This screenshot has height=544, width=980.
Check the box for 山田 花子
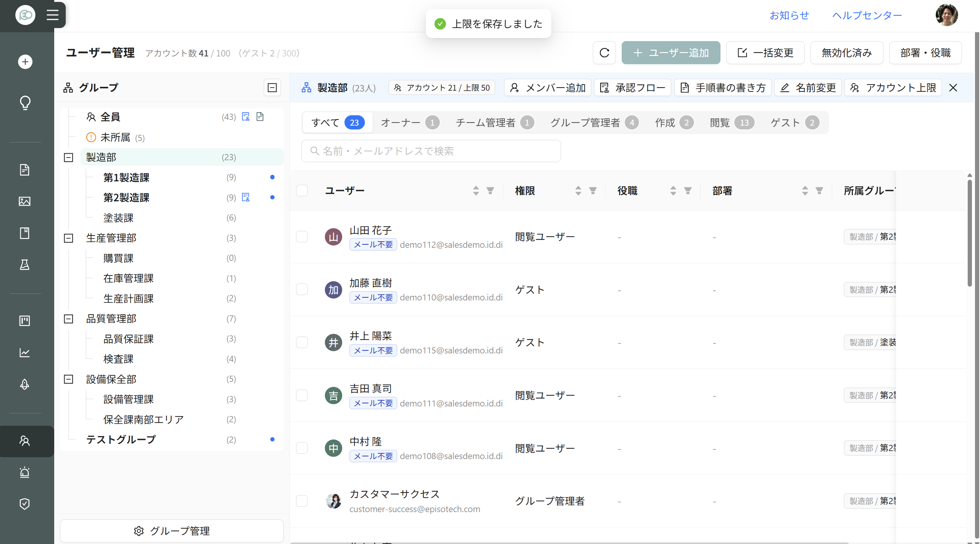(x=302, y=237)
